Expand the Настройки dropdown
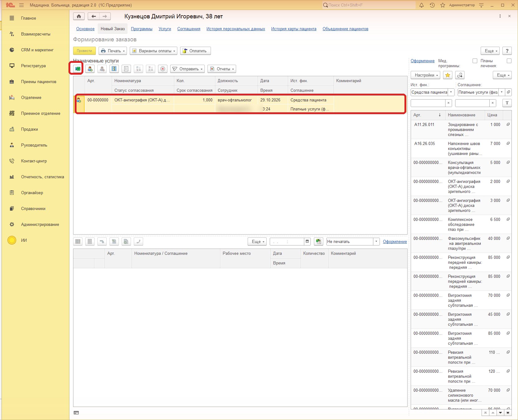Screen dimensions: 518x420 pos(425,75)
